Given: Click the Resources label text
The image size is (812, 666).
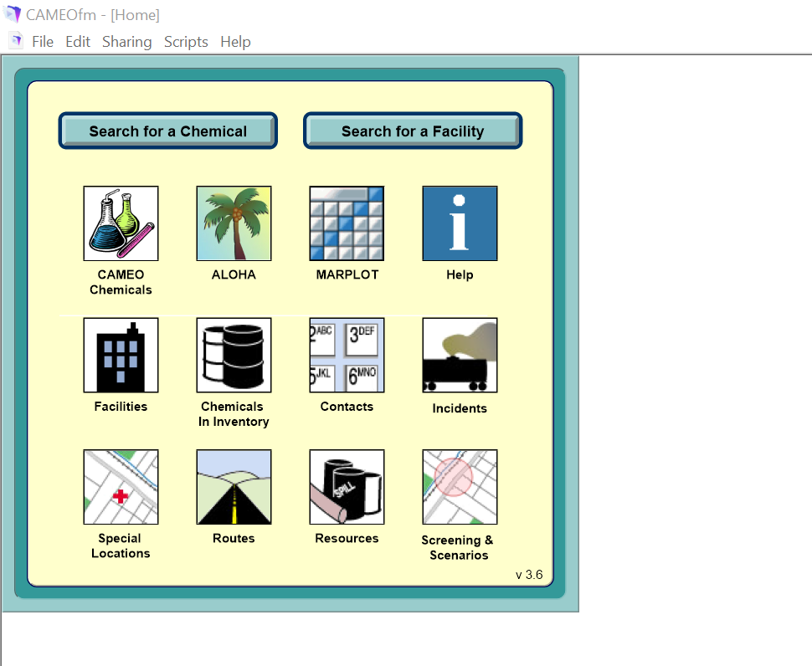Looking at the screenshot, I should pyautogui.click(x=347, y=538).
